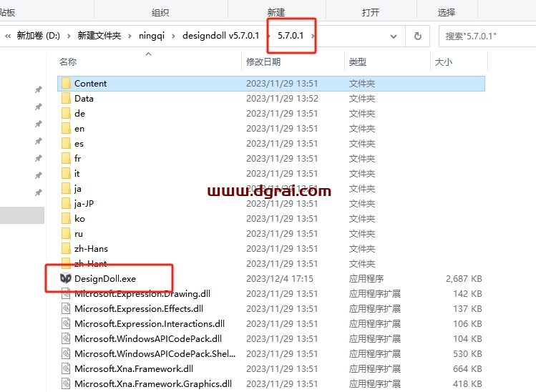
Task: Click Microsoft.Xna.Framework.dll file icon
Action: [66, 369]
